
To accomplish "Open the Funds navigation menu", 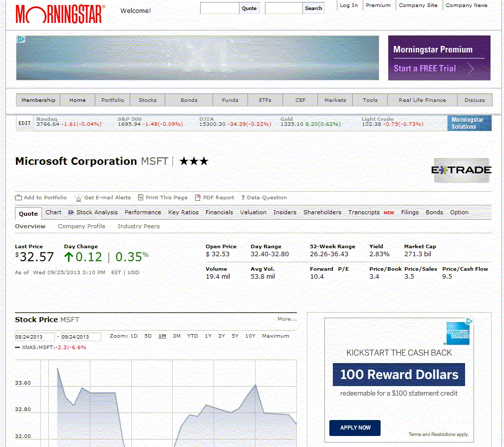I will [x=230, y=100].
